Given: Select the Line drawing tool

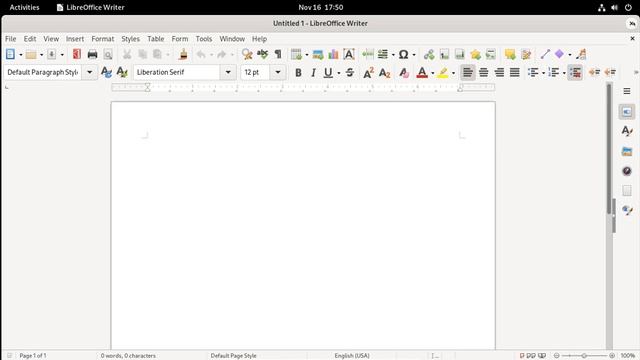Looking at the screenshot, I should click(545, 54).
